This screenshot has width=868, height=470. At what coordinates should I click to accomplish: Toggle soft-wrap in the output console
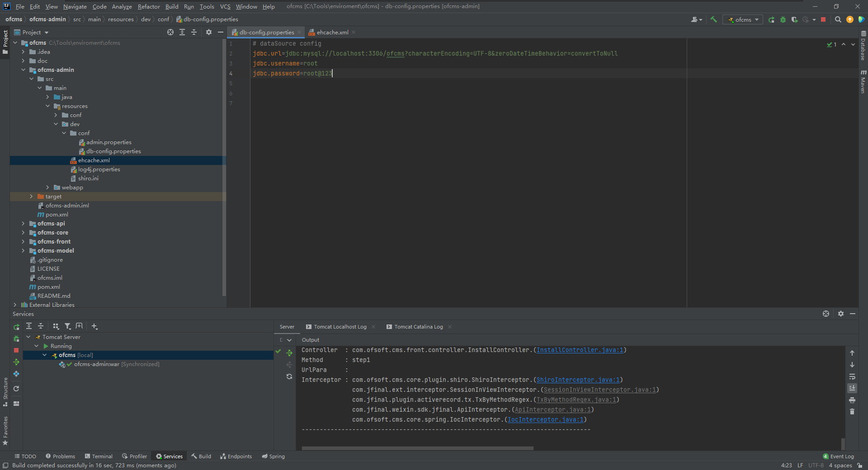852,376
